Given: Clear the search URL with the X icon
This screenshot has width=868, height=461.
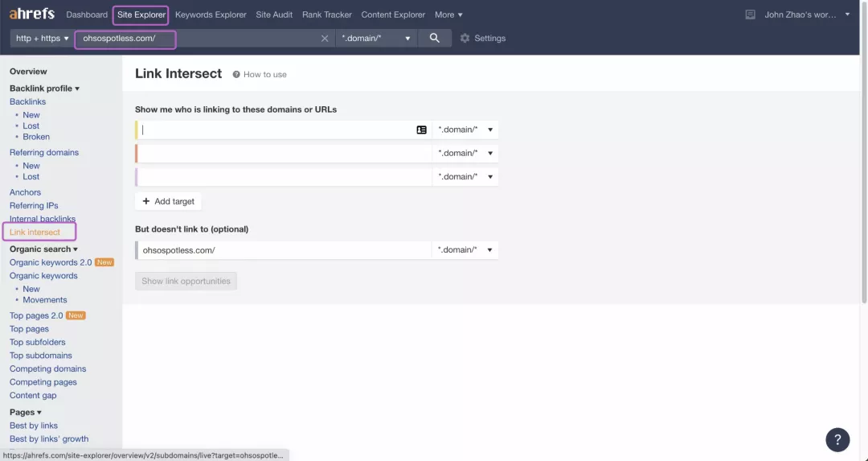Looking at the screenshot, I should tap(325, 39).
